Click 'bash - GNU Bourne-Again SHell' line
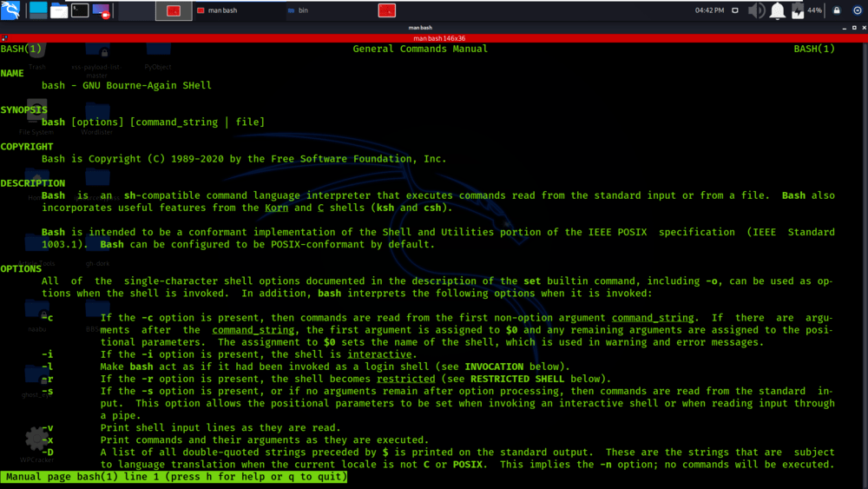The image size is (868, 489). pos(126,85)
